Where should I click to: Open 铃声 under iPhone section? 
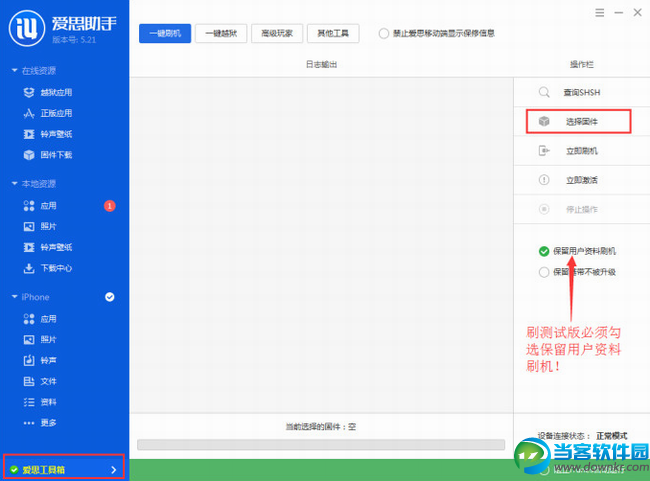click(40, 360)
